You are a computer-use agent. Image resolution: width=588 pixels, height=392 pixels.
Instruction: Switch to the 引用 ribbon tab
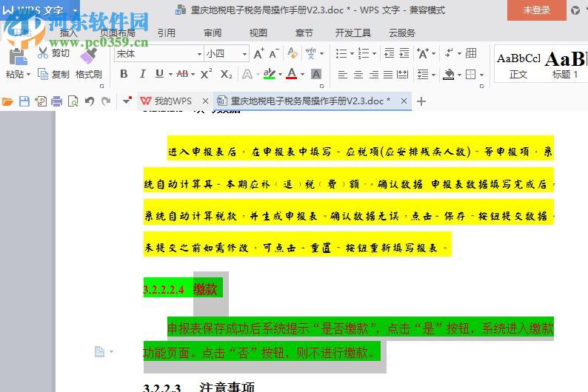tap(167, 33)
